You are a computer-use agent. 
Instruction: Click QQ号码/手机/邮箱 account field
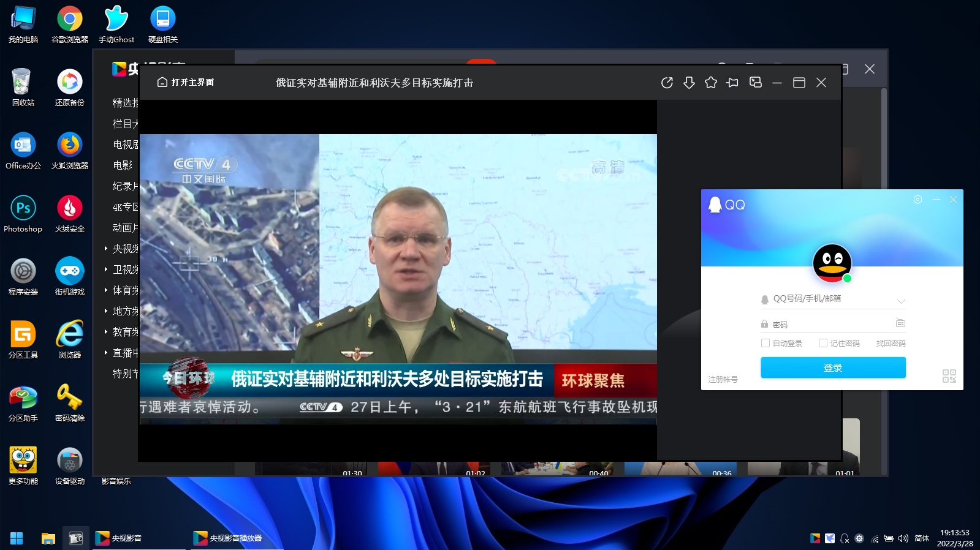(x=833, y=299)
